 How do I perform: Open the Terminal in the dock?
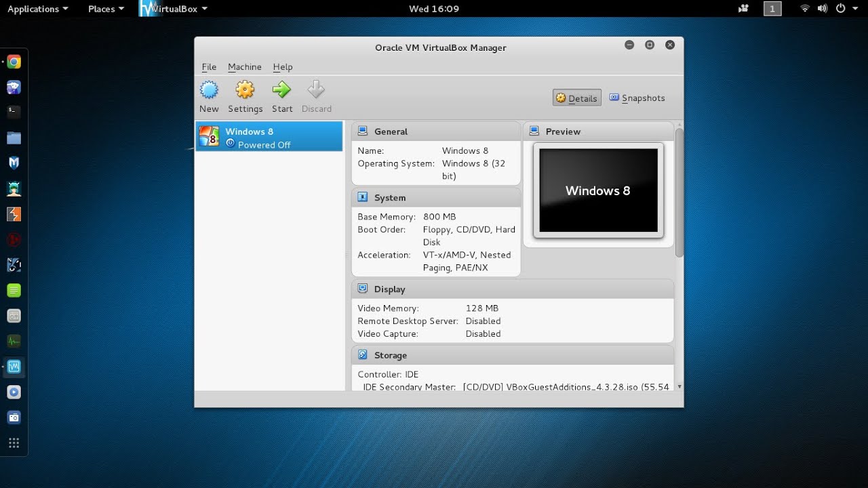coord(14,111)
